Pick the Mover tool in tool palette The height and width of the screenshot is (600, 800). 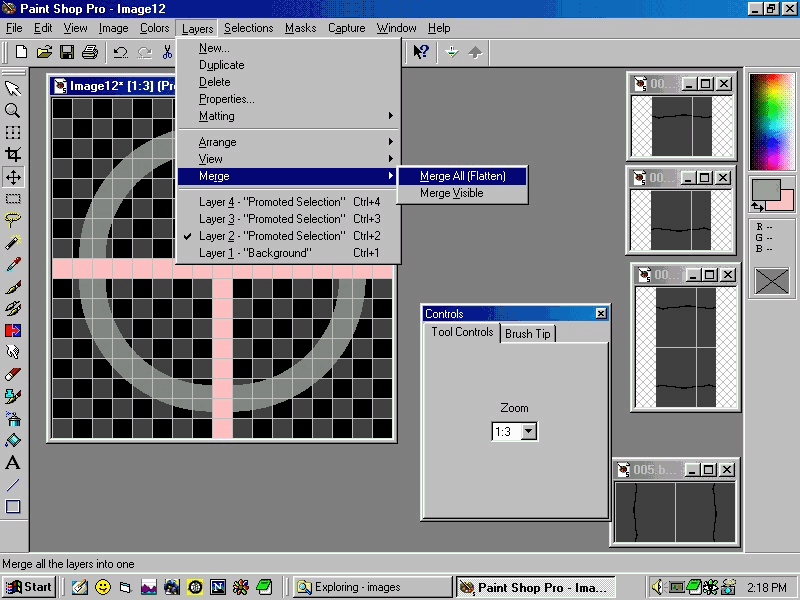coord(13,177)
